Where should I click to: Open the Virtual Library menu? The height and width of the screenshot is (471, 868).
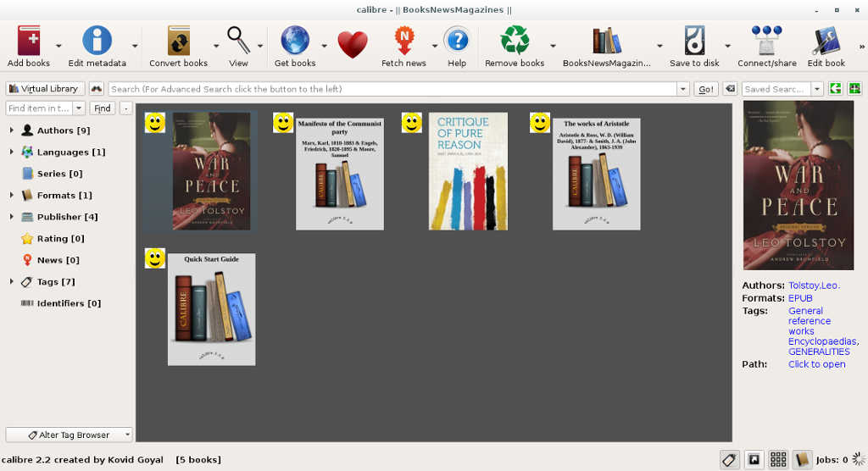coord(45,89)
